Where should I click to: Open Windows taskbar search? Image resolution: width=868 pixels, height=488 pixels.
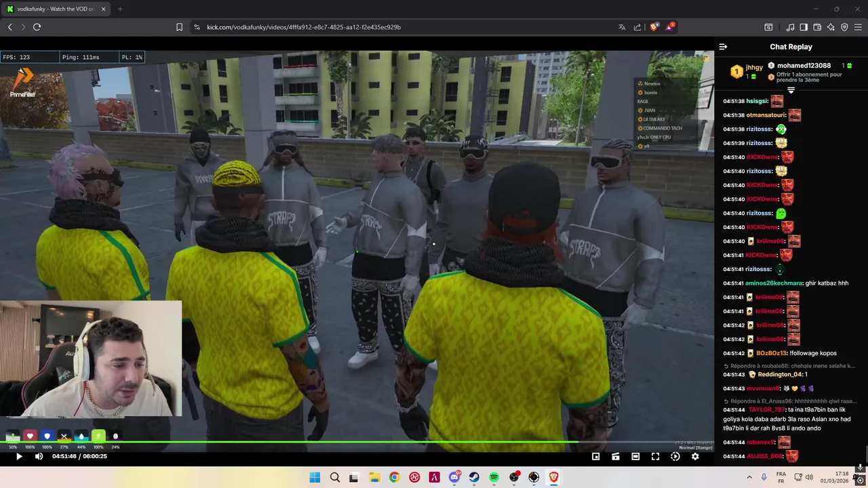334,477
